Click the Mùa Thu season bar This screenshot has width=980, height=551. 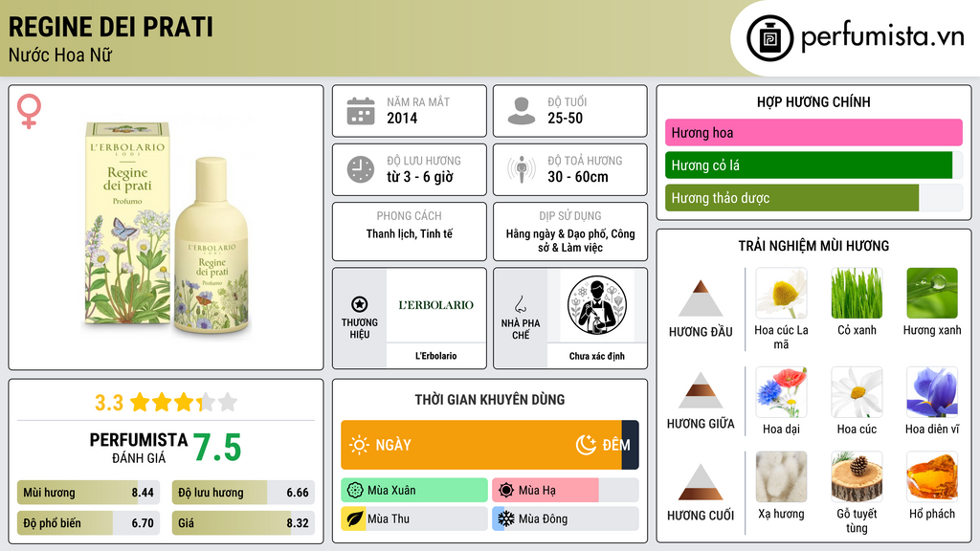click(x=414, y=519)
